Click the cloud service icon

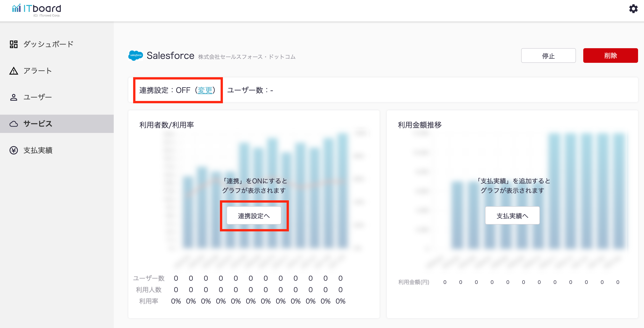14,124
